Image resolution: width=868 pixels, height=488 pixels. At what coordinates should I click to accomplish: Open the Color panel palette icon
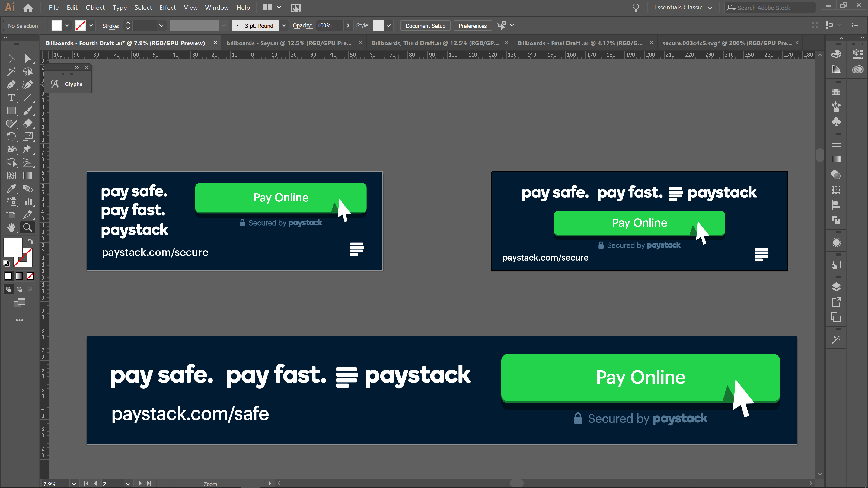836,54
